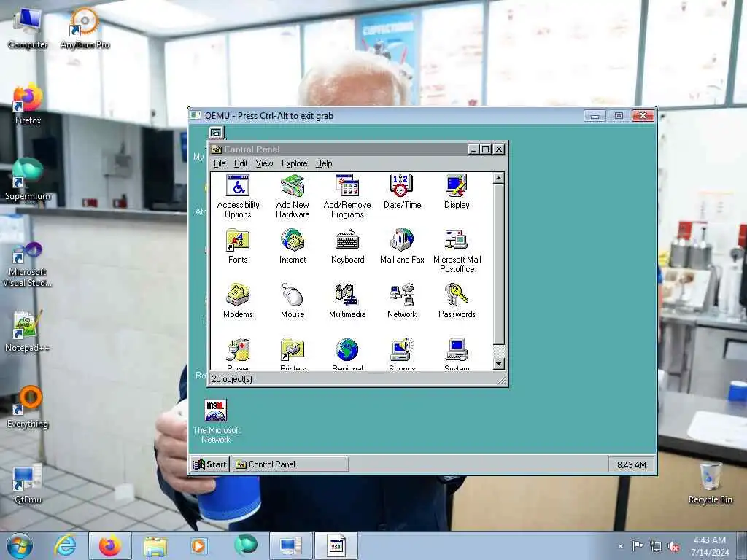This screenshot has width=747, height=560.
Task: Click the Firefox taskbar button
Action: click(x=110, y=545)
